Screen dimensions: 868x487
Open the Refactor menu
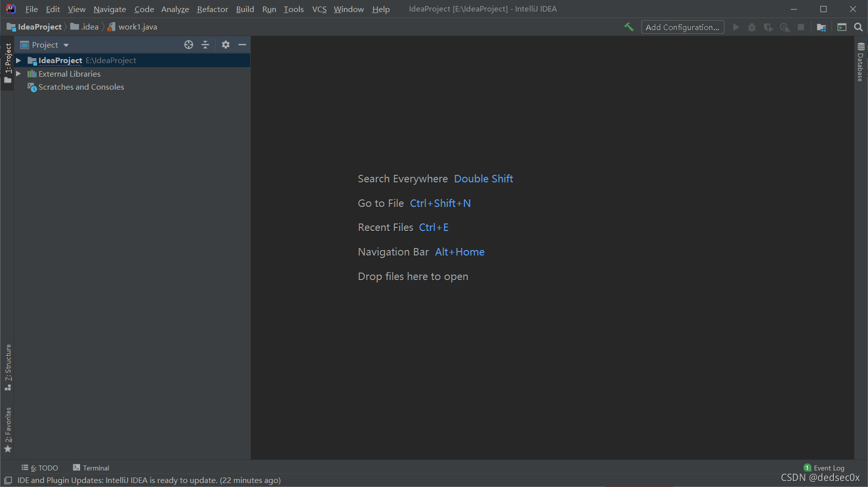pyautogui.click(x=213, y=9)
